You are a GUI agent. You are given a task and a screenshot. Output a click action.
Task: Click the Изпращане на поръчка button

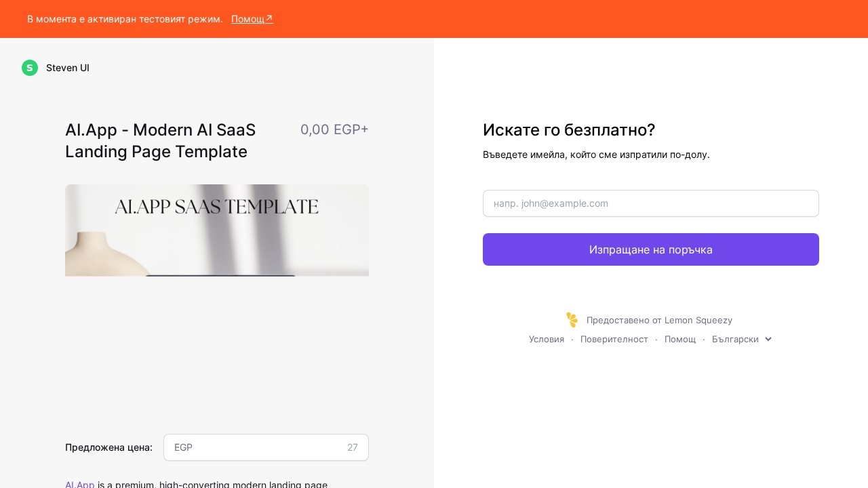coord(651,249)
